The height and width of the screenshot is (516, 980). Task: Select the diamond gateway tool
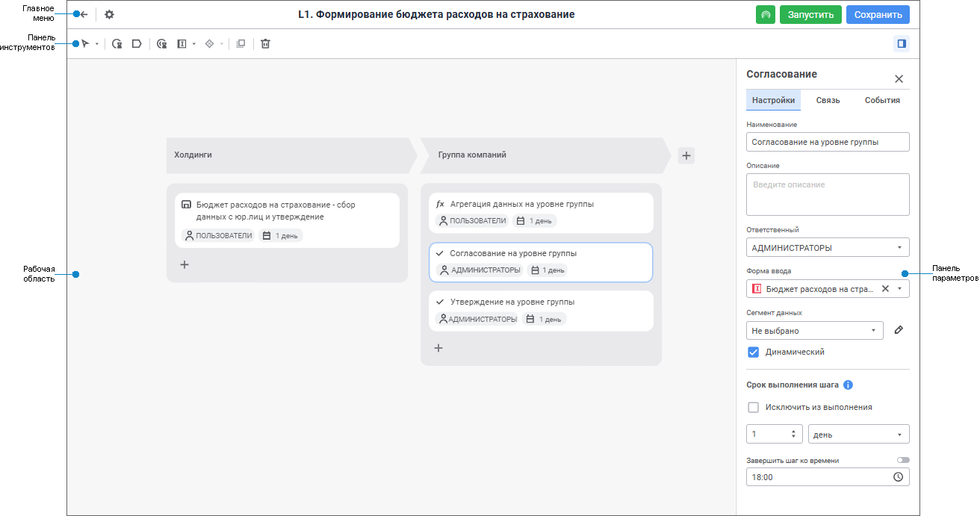pos(209,43)
